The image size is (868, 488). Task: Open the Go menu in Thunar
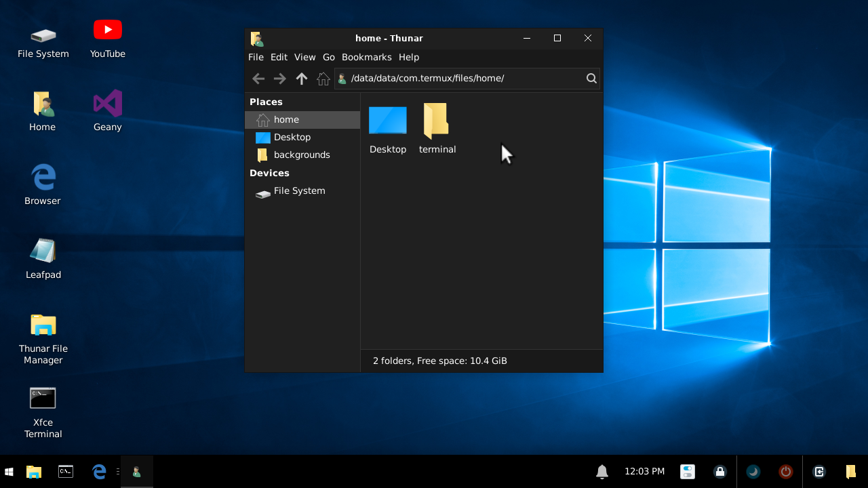pyautogui.click(x=329, y=57)
